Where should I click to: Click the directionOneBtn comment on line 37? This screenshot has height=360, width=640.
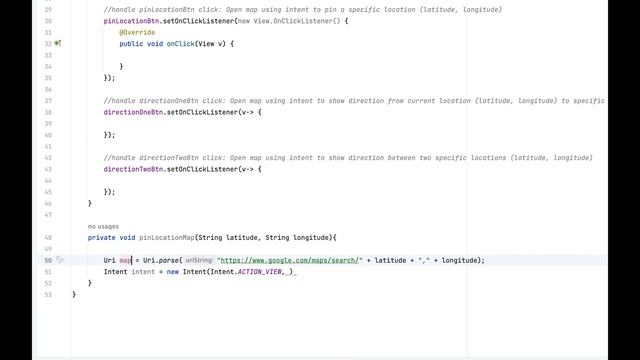tap(354, 101)
